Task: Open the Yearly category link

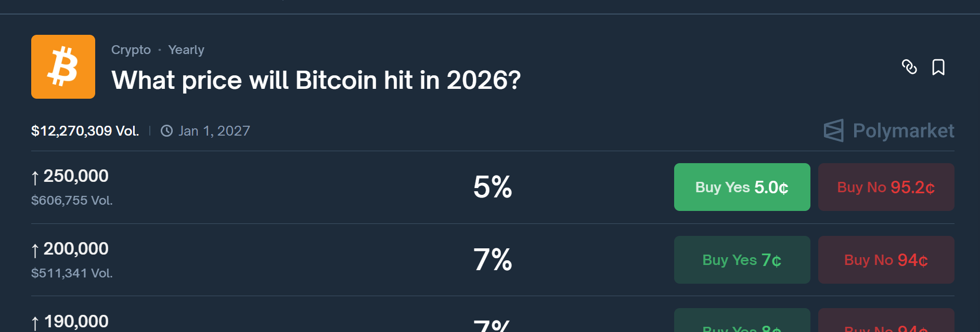Action: point(186,50)
